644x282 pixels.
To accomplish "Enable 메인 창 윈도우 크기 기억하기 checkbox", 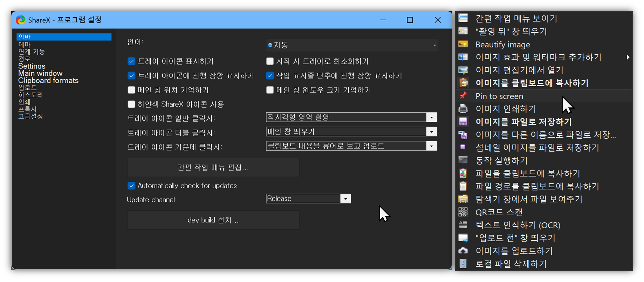I will click(x=270, y=90).
